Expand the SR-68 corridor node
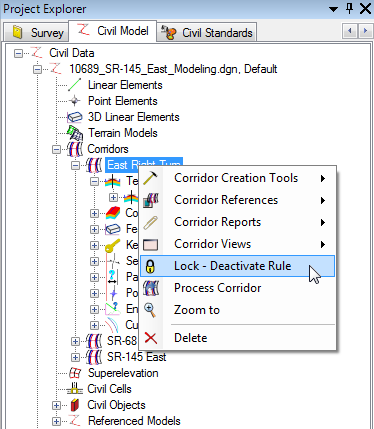Viewport: 374px width, 429px height. click(76, 341)
